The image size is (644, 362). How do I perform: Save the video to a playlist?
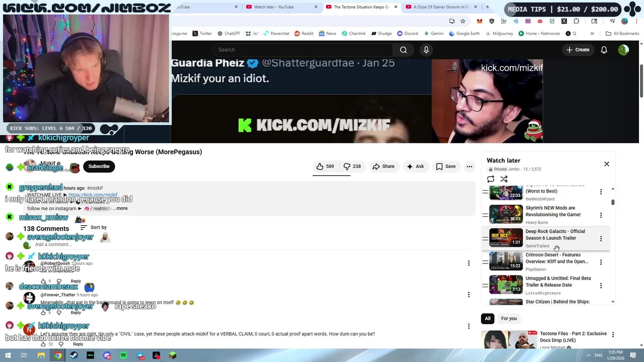(x=446, y=166)
